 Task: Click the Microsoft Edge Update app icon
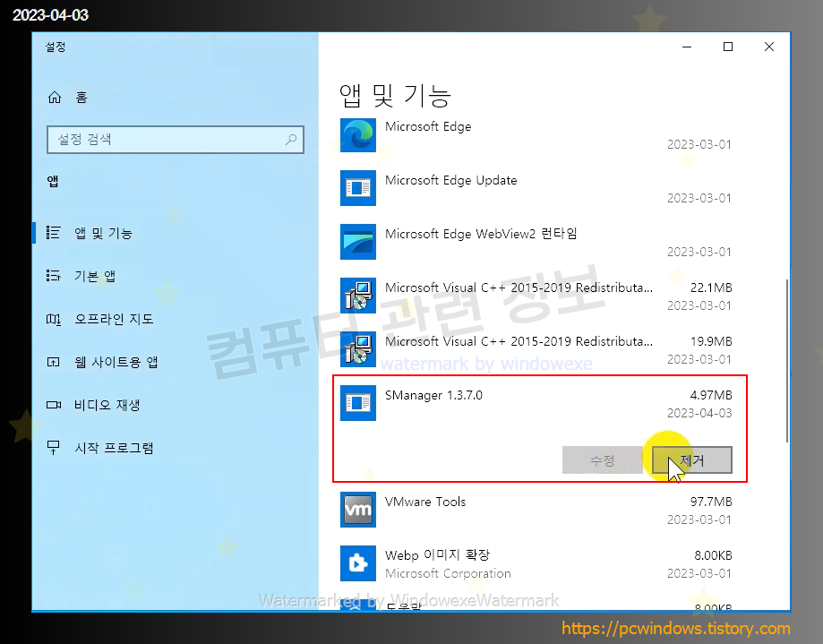point(358,188)
